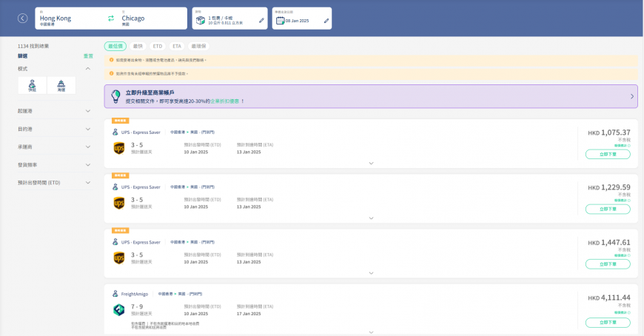Click the second orange warning info icon

pyautogui.click(x=111, y=73)
